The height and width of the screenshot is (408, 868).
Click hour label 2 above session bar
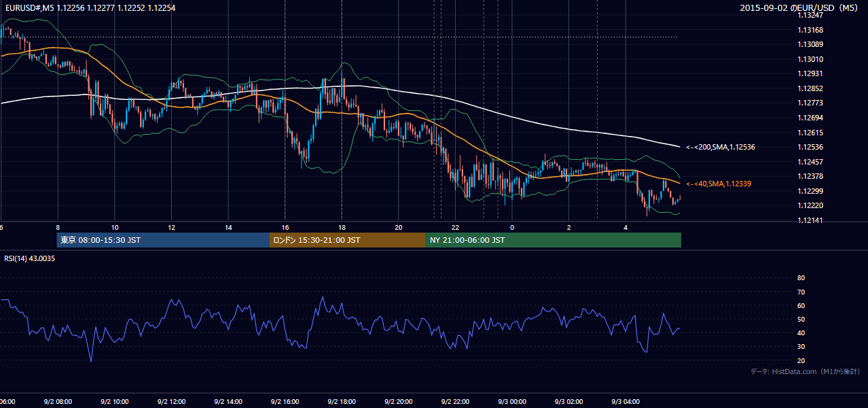(x=569, y=227)
